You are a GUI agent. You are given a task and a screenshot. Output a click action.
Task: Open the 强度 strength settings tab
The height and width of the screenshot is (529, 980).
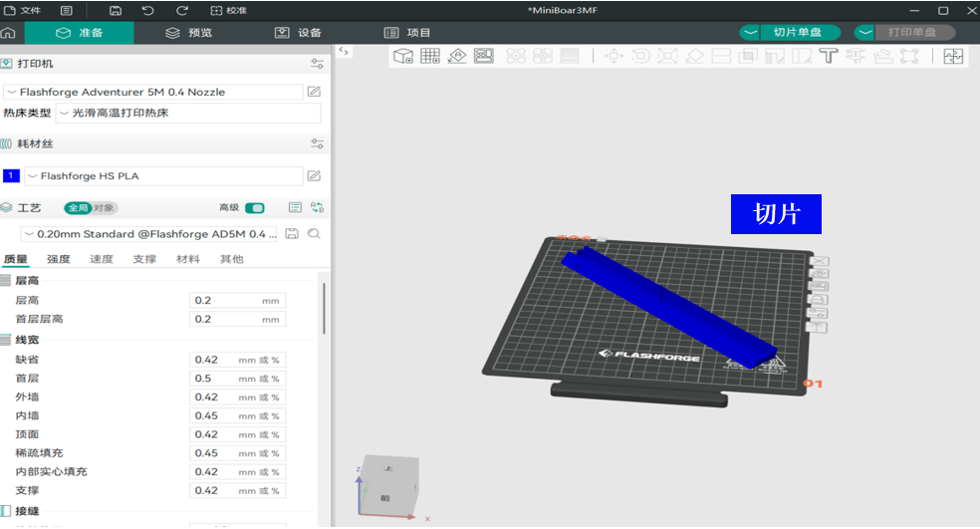(x=58, y=259)
